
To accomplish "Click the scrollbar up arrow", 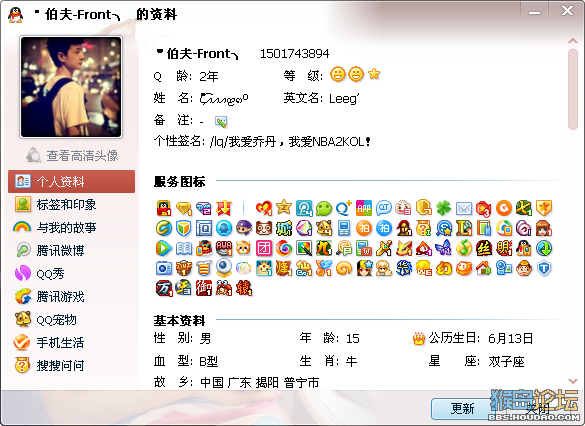I will pyautogui.click(x=573, y=41).
